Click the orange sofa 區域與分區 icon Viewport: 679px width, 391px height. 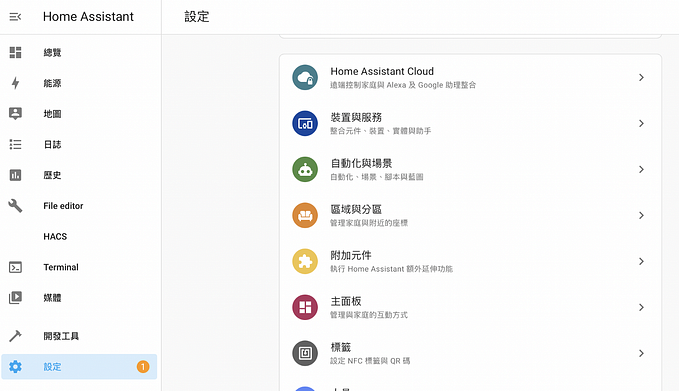305,215
